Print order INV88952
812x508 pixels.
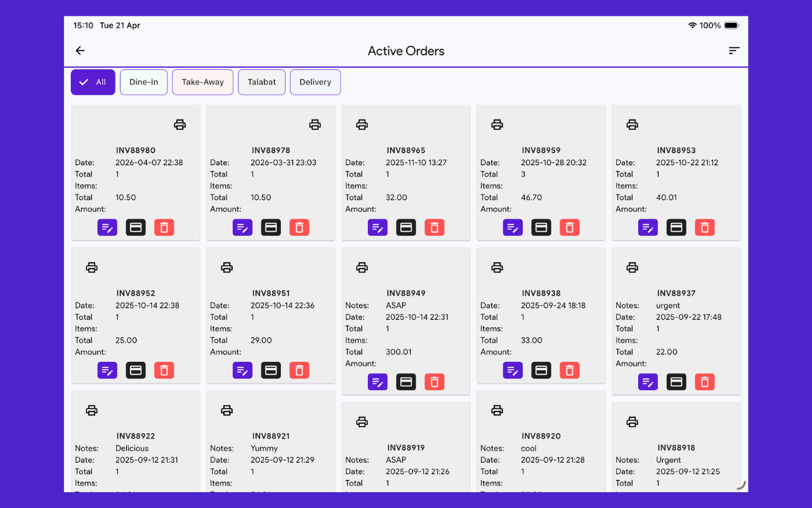click(x=92, y=267)
